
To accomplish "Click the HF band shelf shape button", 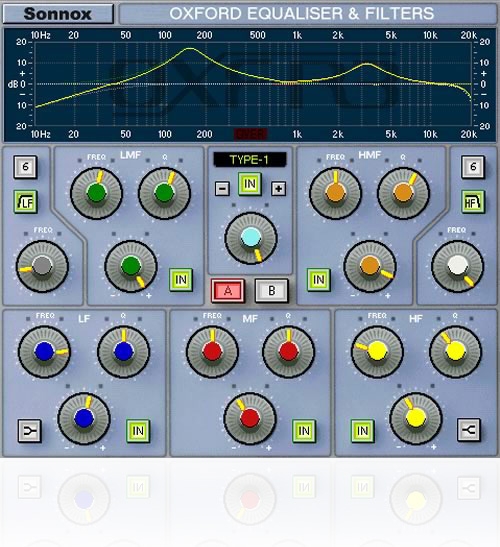I will point(469,430).
